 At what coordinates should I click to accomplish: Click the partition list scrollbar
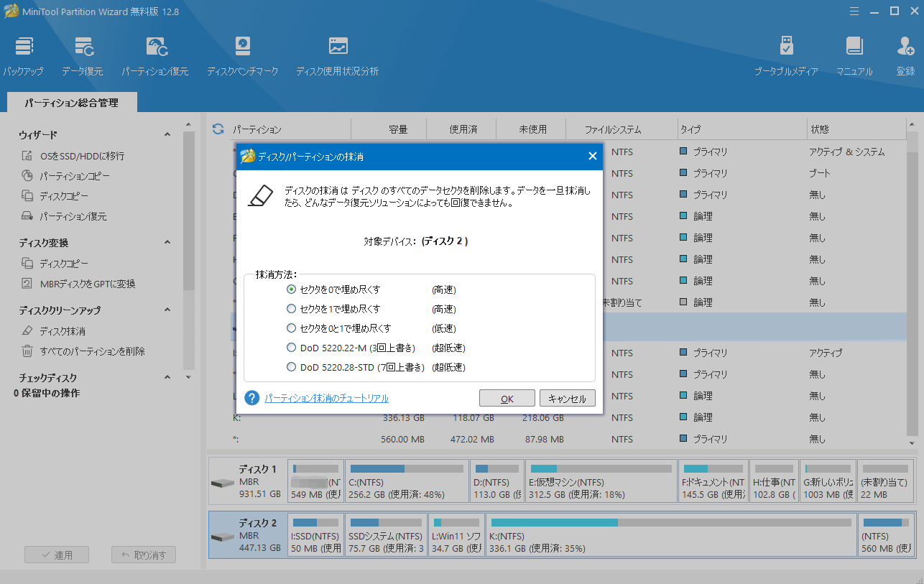913,284
